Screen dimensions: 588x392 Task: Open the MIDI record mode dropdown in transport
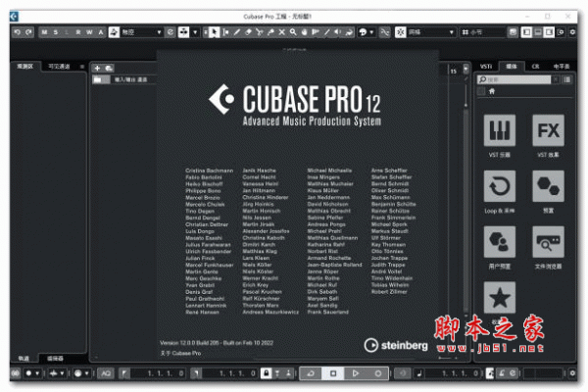pos(81,373)
